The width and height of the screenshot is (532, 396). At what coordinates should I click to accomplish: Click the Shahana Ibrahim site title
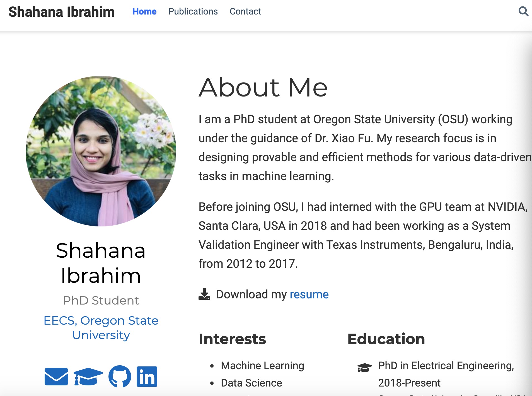click(x=62, y=12)
